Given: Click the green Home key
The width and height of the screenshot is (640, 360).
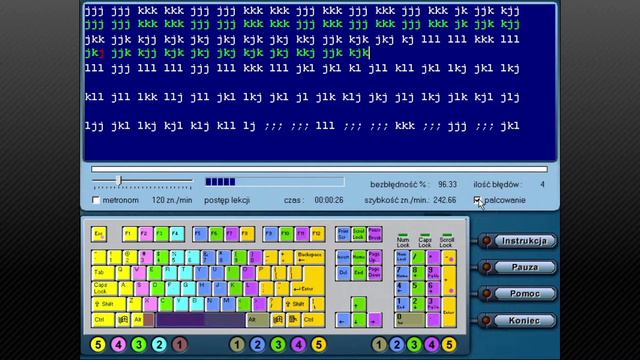Looking at the screenshot, I should coord(359,257).
